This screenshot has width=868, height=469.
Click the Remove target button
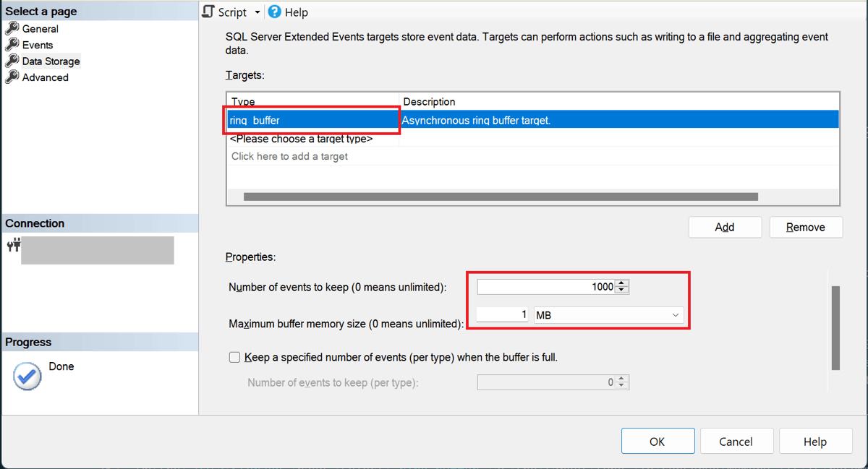[806, 227]
